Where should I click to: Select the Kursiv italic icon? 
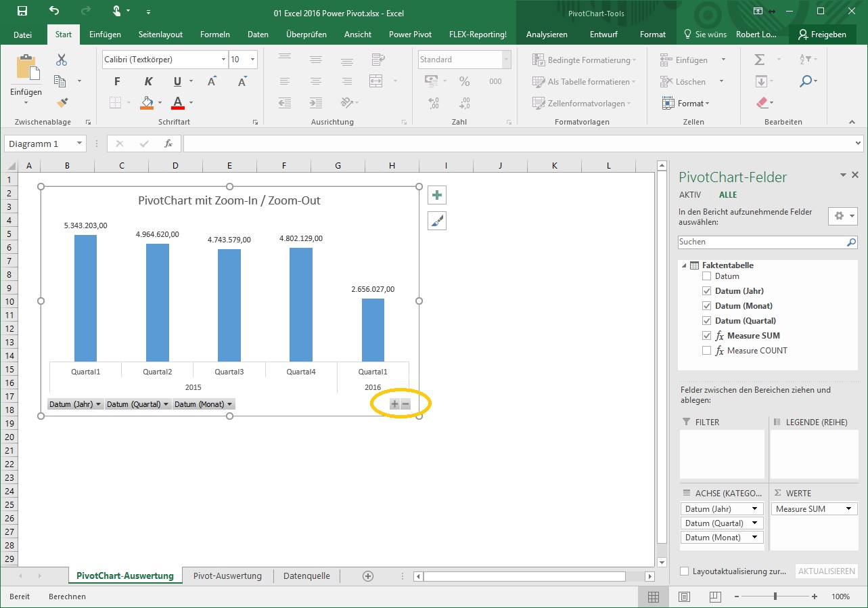pos(148,81)
